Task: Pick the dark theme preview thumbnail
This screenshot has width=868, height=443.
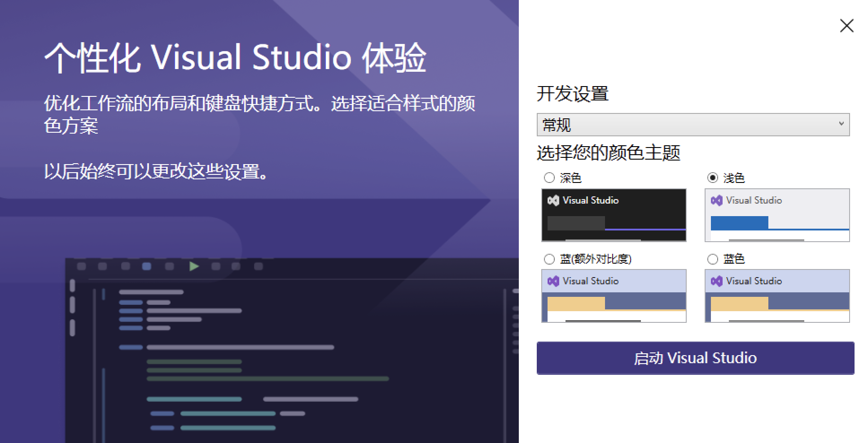Action: coord(614,215)
